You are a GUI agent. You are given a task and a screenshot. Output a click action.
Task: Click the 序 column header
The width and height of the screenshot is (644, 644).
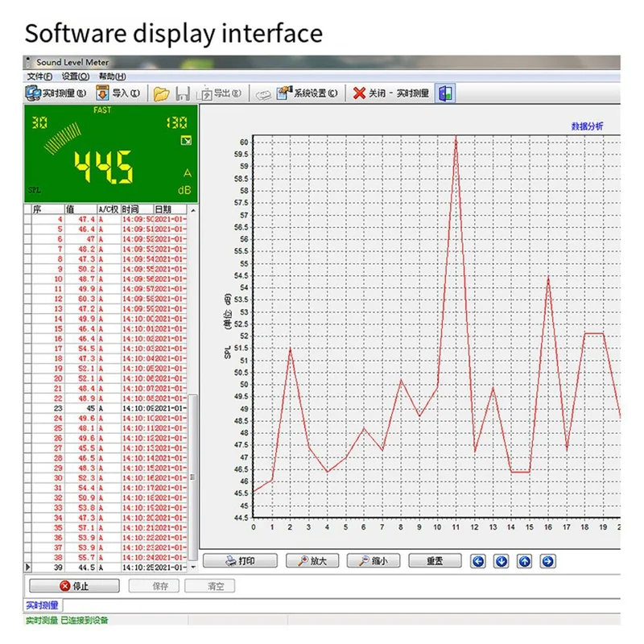click(47, 209)
